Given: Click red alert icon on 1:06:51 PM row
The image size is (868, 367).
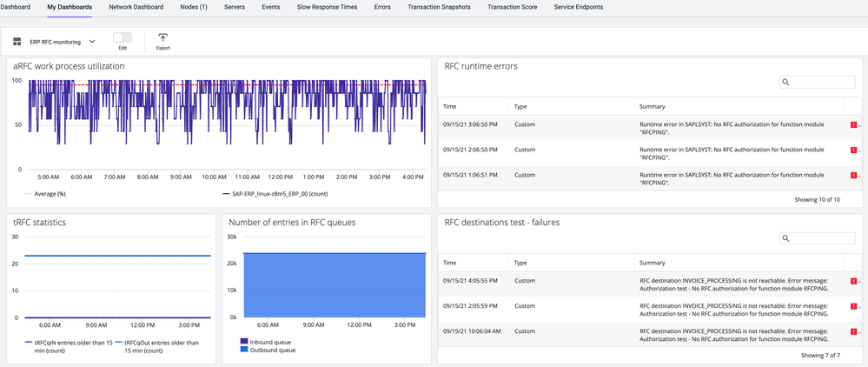Looking at the screenshot, I should tap(853, 175).
